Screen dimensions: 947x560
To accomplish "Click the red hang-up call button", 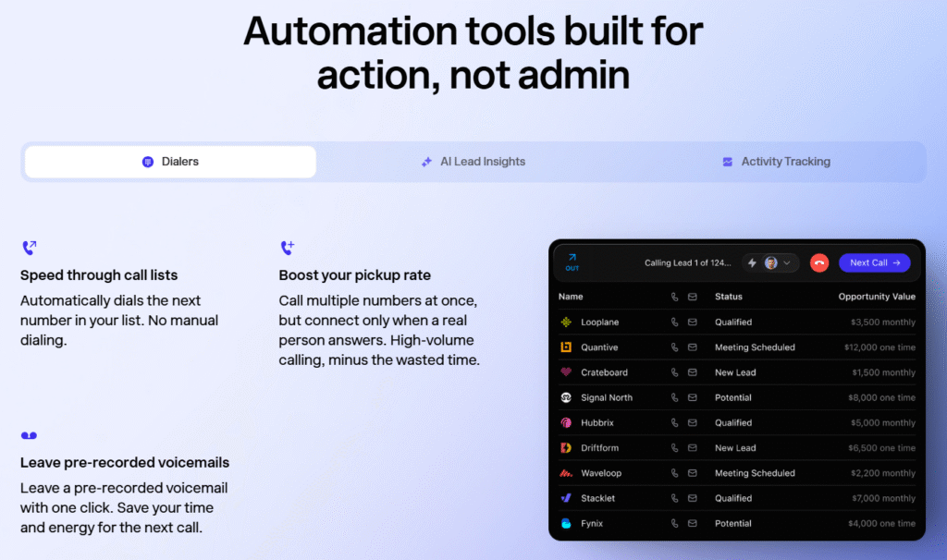I will [818, 263].
